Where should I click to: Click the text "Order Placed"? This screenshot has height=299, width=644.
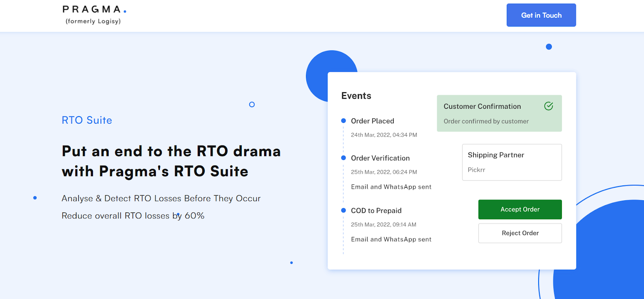click(x=372, y=121)
